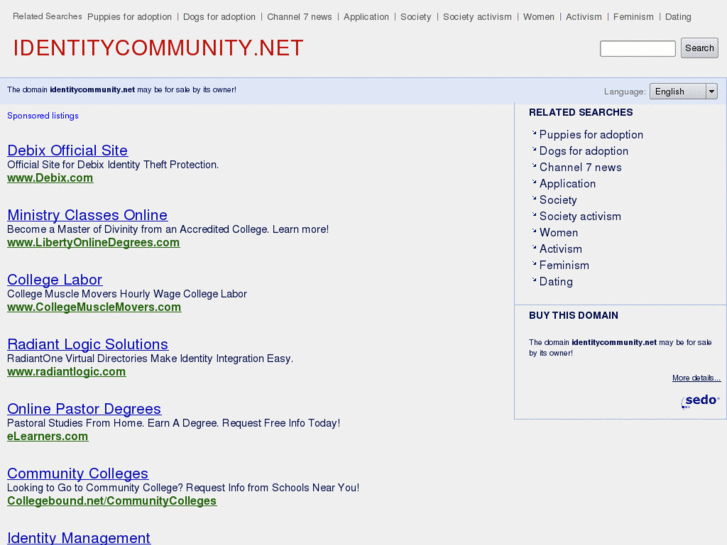Select Women in top bar

pyautogui.click(x=538, y=17)
